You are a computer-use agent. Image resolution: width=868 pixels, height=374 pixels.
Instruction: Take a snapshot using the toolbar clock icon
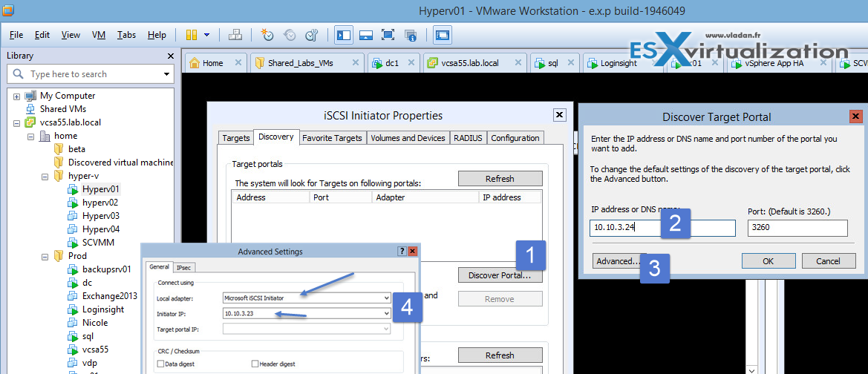pyautogui.click(x=267, y=35)
